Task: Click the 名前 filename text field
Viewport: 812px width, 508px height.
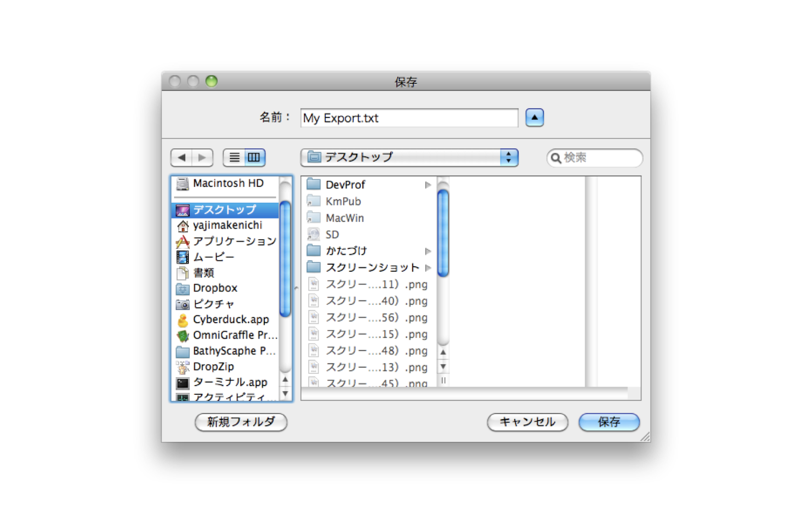Action: pos(409,118)
